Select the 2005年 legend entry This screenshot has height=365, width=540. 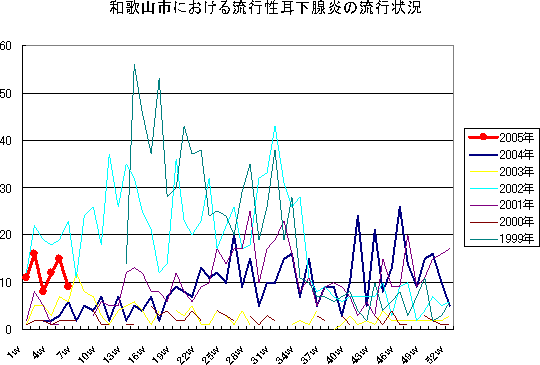pos(501,137)
